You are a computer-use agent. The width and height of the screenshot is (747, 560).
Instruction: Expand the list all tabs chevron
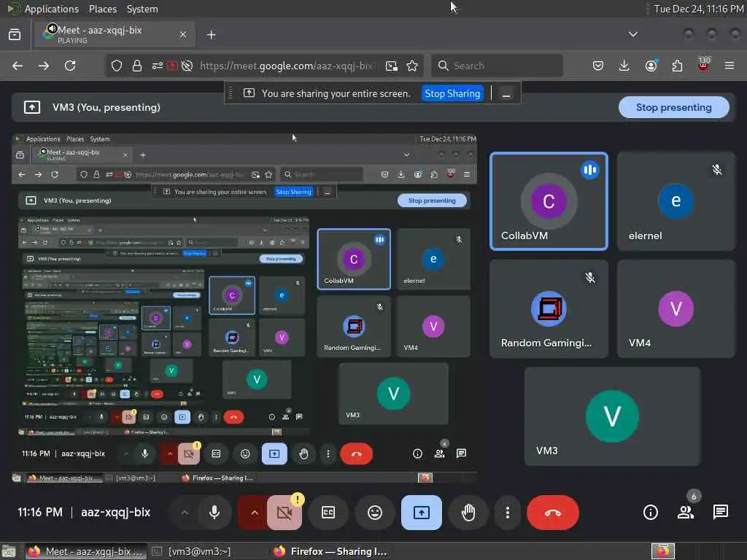(633, 34)
